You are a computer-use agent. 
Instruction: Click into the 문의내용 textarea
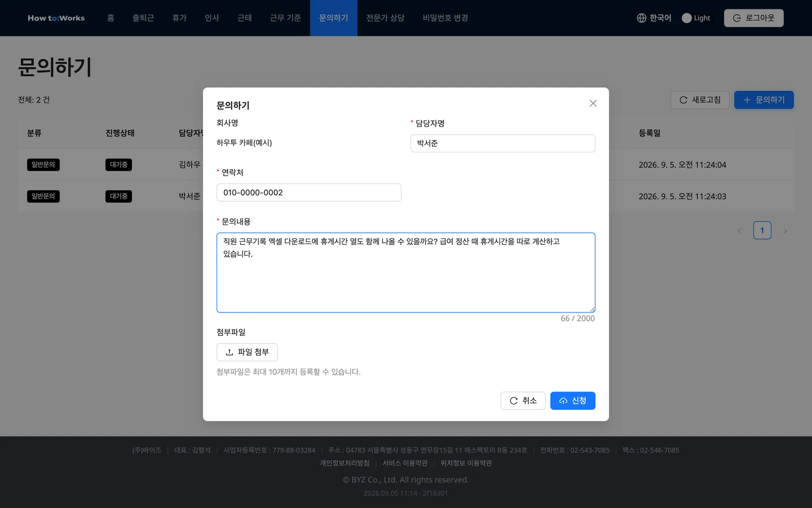click(406, 273)
